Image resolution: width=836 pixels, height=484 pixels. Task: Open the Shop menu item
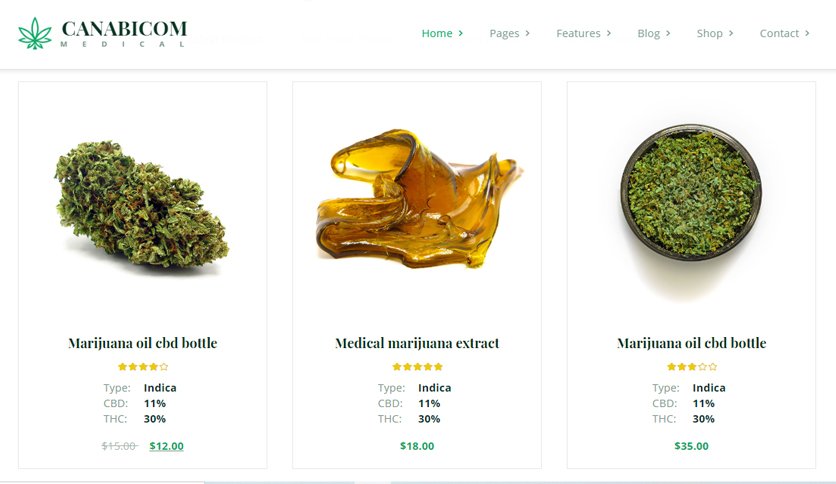click(x=710, y=33)
